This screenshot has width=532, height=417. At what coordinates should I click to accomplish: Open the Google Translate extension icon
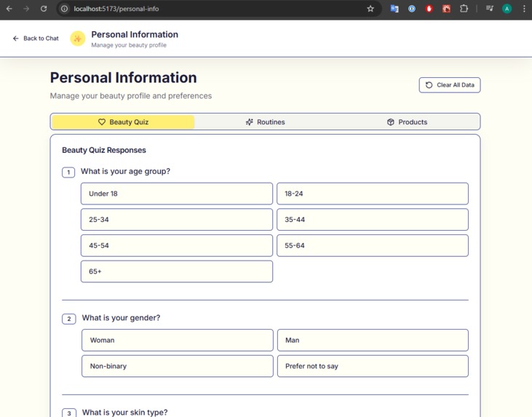click(x=394, y=9)
